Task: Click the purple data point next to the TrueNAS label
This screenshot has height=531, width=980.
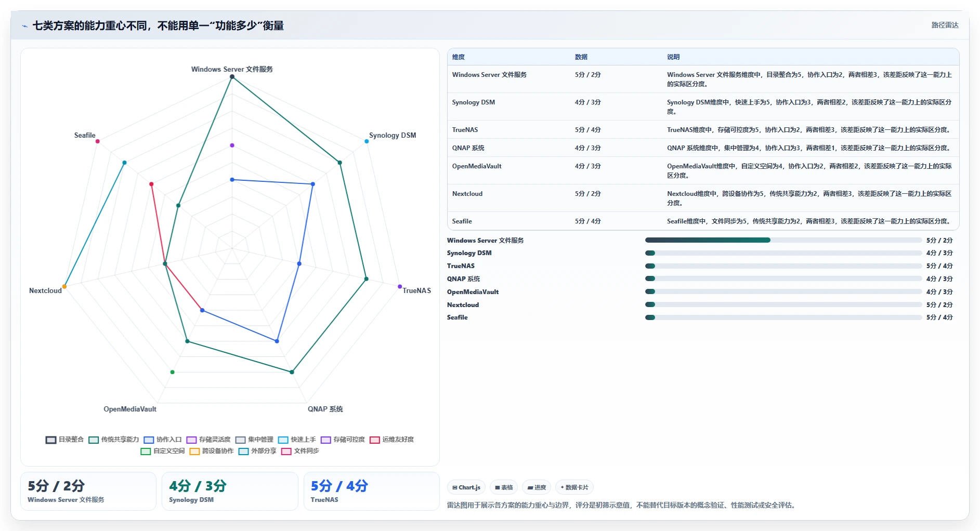Action: [x=400, y=286]
